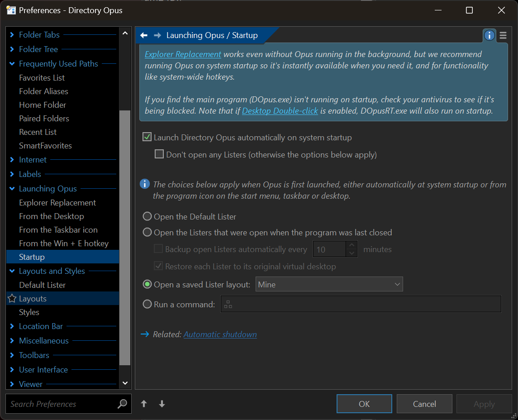Image resolution: width=518 pixels, height=420 pixels.
Task: Expand the Viewer category
Action: click(12, 384)
